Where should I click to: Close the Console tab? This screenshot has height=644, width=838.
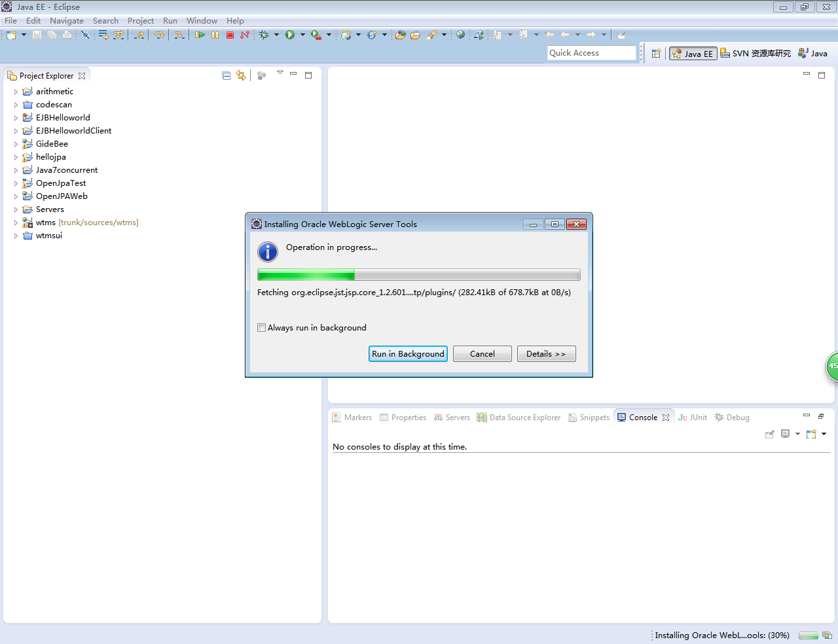click(x=666, y=418)
